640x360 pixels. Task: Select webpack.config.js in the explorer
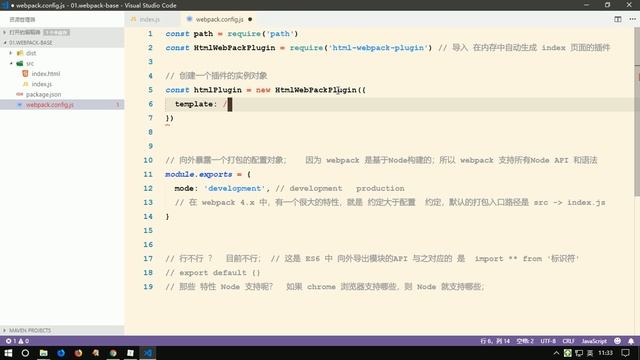pyautogui.click(x=62, y=105)
